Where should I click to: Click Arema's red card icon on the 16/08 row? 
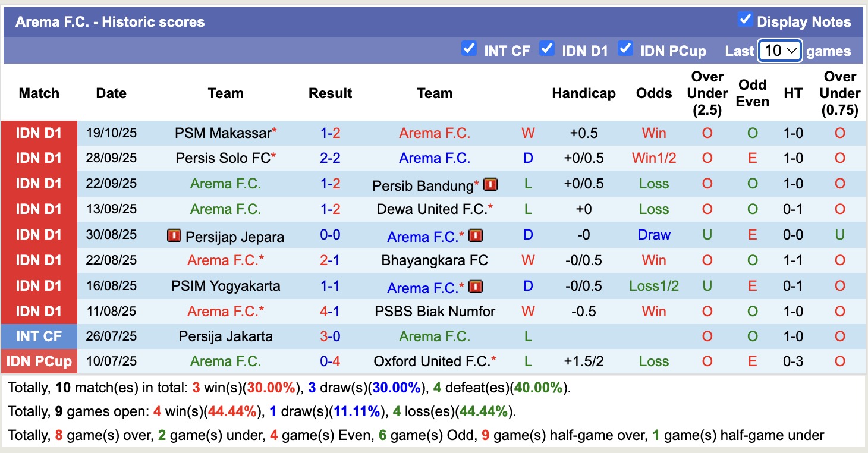(474, 286)
